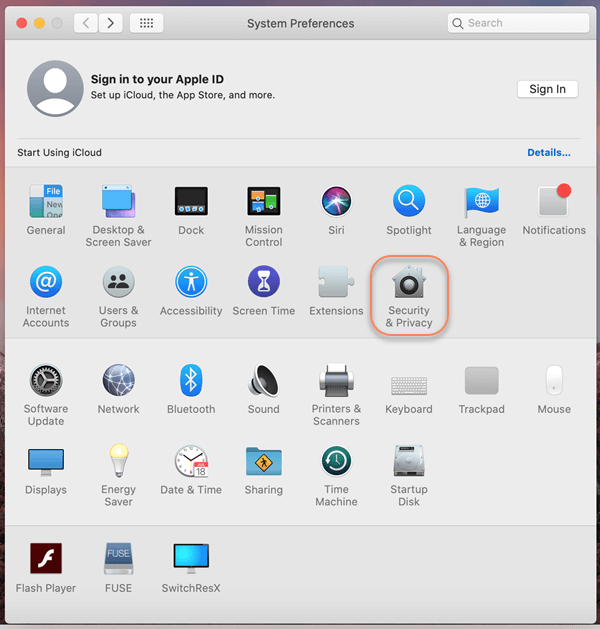Screen dimensions: 600x629
Task: Go back with the left arrow button
Action: pos(86,23)
